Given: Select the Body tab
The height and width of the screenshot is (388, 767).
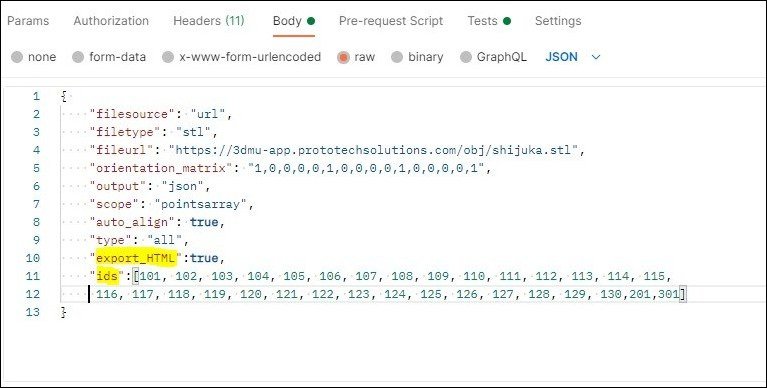Looking at the screenshot, I should pyautogui.click(x=293, y=21).
